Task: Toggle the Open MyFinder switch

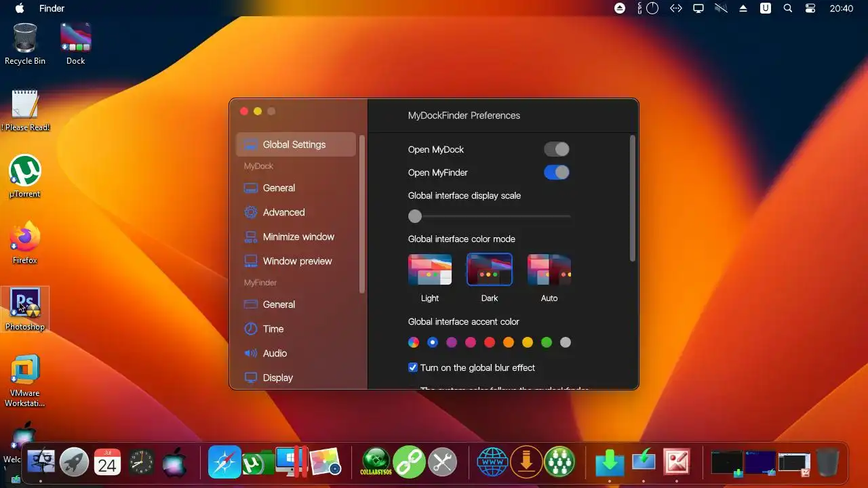Action: click(x=557, y=172)
